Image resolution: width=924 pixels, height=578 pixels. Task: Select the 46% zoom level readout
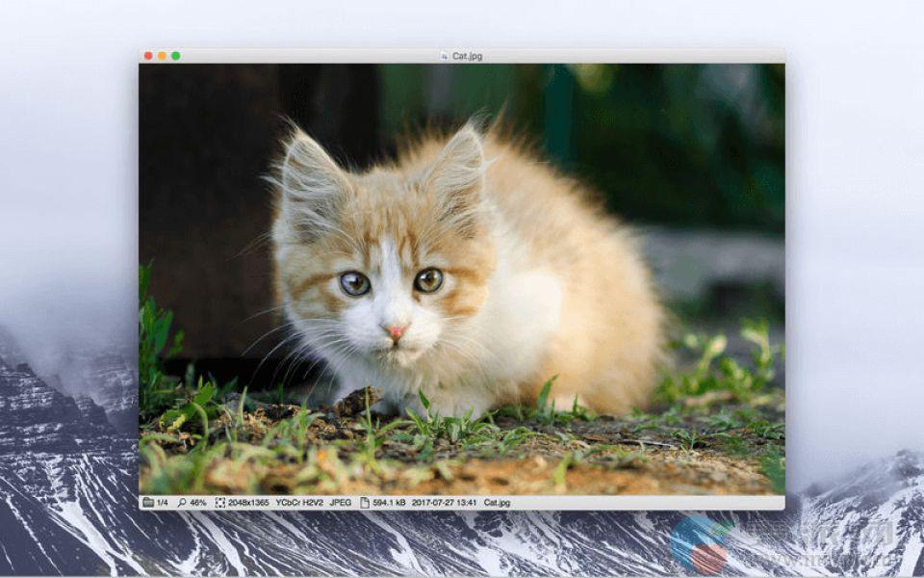(197, 503)
